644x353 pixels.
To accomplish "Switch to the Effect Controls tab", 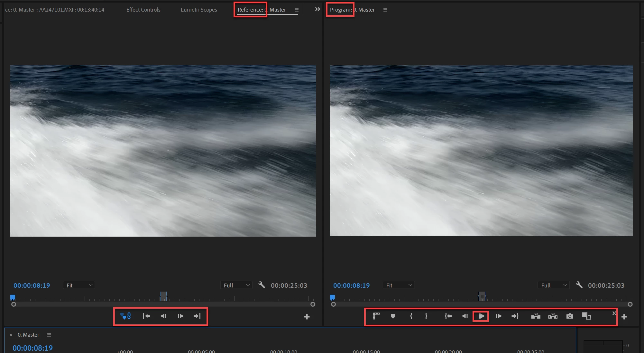I will tap(143, 10).
